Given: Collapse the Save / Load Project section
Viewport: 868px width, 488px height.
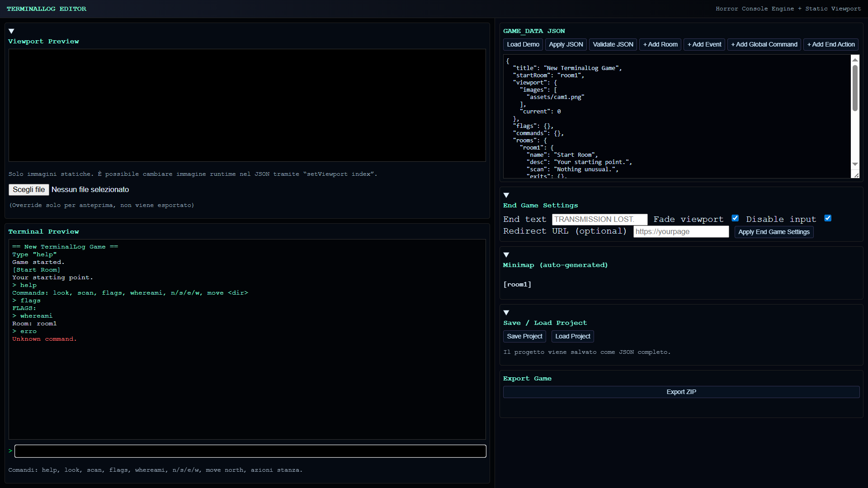Looking at the screenshot, I should tap(506, 313).
